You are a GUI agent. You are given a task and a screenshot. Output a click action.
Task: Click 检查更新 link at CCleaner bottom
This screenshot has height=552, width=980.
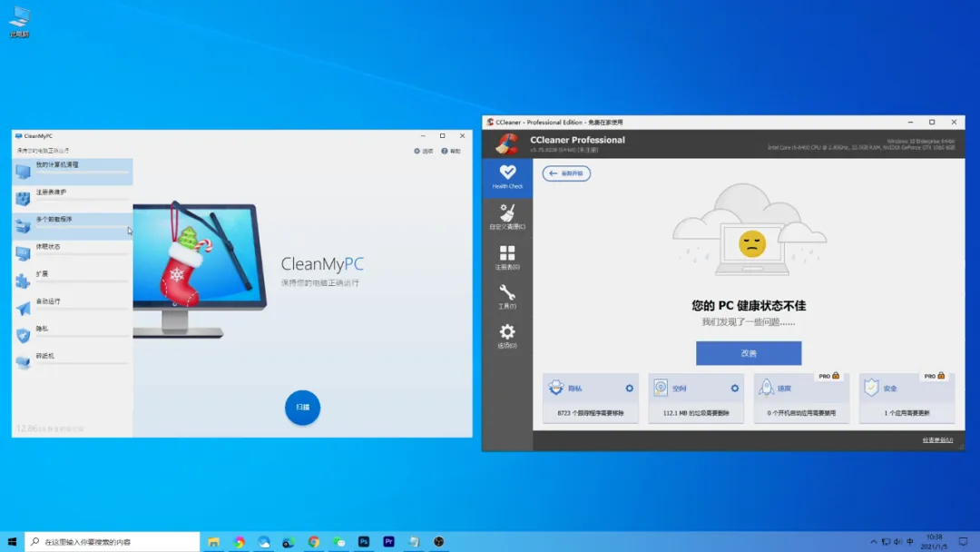tap(937, 440)
